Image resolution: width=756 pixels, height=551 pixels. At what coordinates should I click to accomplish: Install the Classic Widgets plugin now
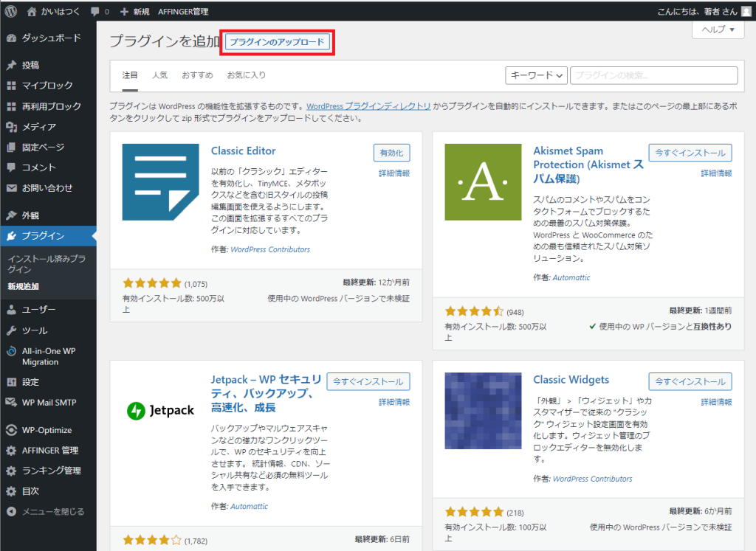click(690, 381)
